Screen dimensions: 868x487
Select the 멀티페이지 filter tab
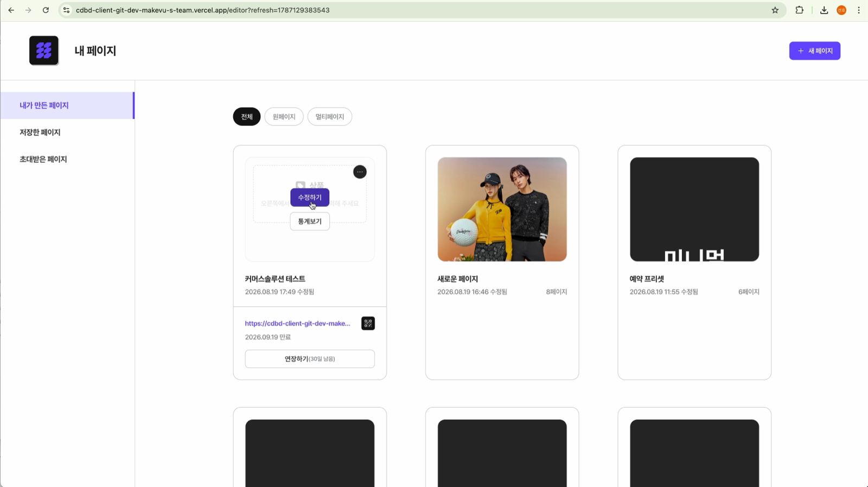coord(330,117)
